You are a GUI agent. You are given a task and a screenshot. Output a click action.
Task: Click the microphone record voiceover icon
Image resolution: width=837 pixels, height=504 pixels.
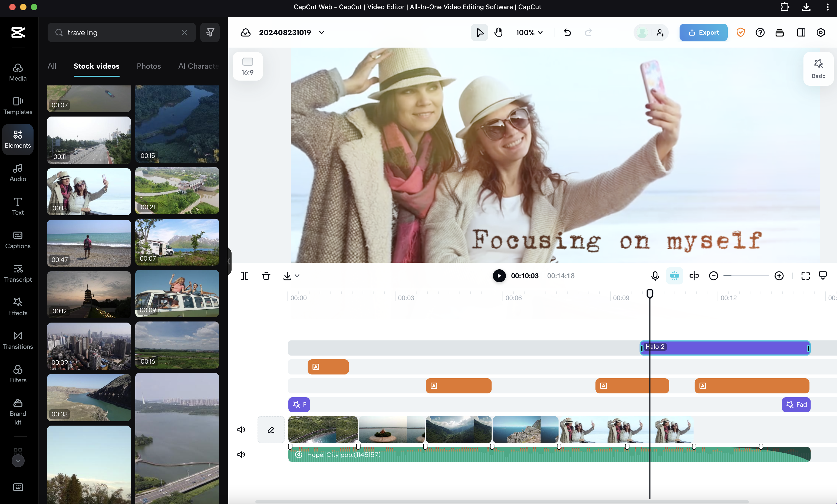coord(655,276)
